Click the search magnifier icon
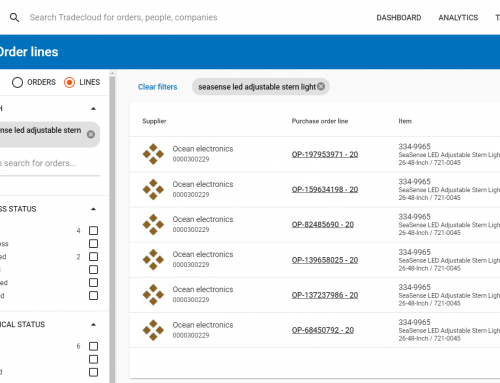 point(14,17)
